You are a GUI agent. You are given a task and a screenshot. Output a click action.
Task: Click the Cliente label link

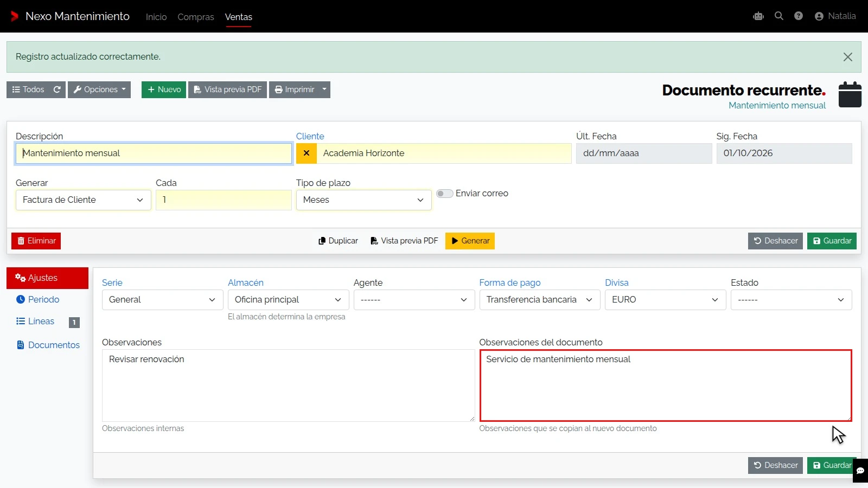(310, 136)
